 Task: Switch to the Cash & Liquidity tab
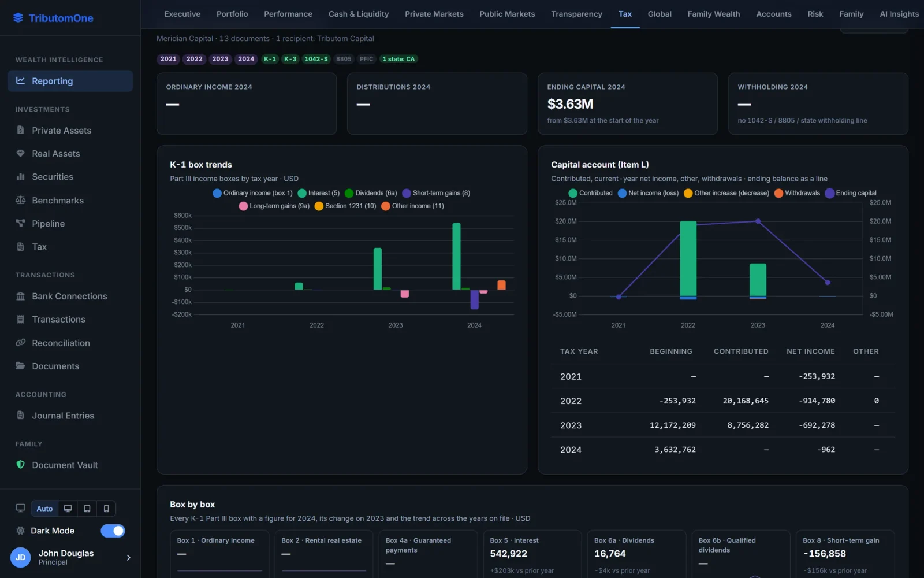pyautogui.click(x=358, y=14)
